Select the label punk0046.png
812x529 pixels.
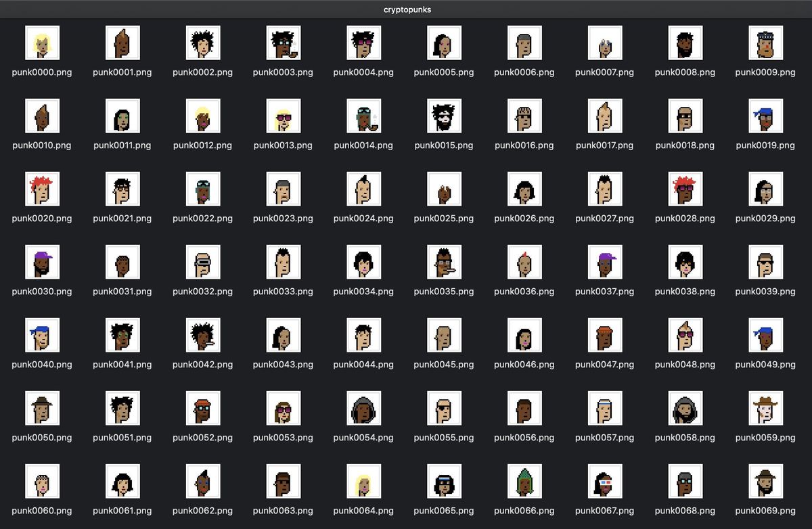click(524, 365)
